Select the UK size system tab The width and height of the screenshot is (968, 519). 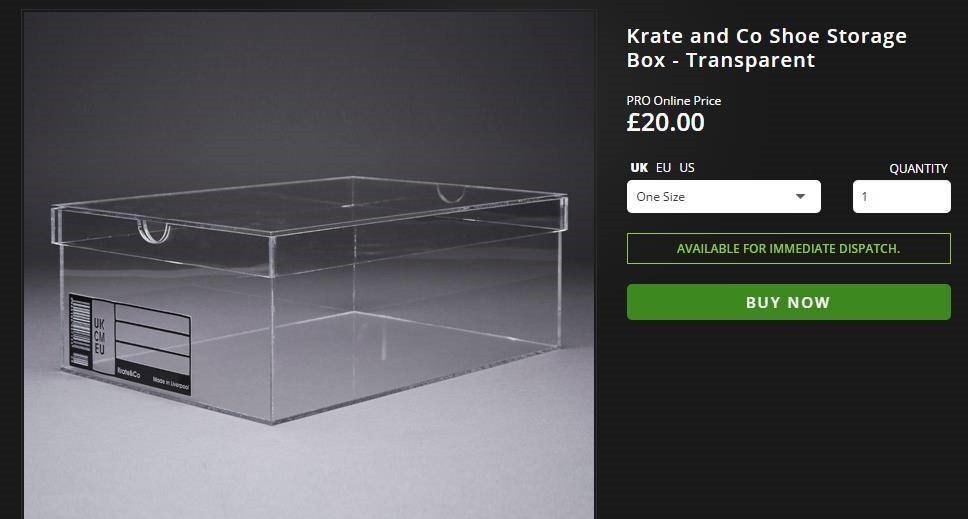(639, 168)
